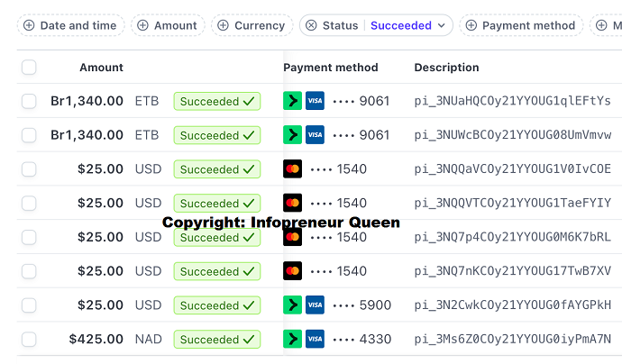Open payment pi_3Ms6Z0COy21YYOUG0iyPmA7N
This screenshot has height=364, width=622.
pos(512,340)
